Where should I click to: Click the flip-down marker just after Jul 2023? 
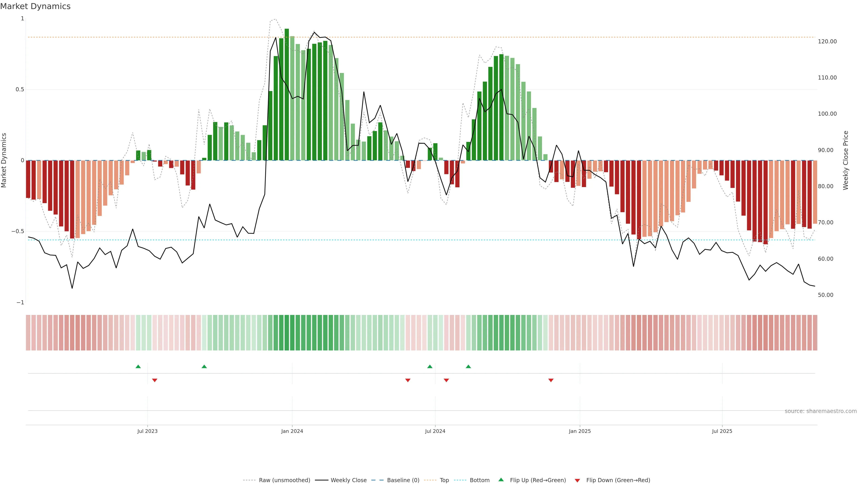click(x=155, y=380)
